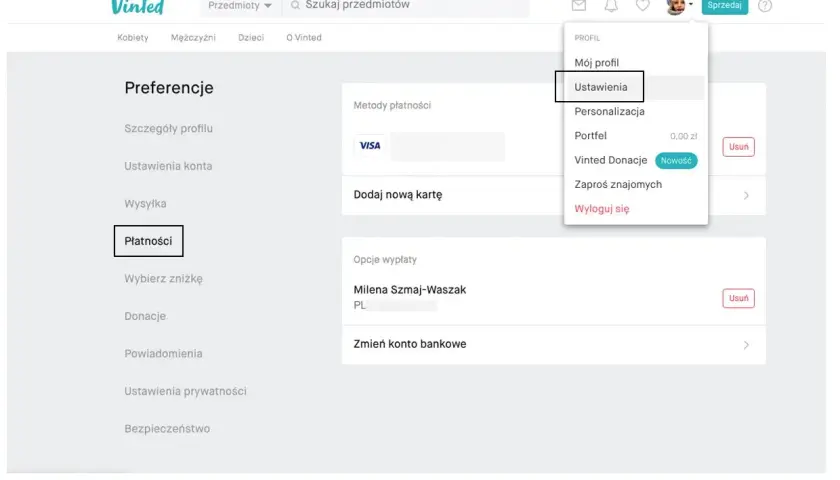Screen dimensions: 840x480
Task: Click the Opcje wypłaty label
Action: point(385,260)
